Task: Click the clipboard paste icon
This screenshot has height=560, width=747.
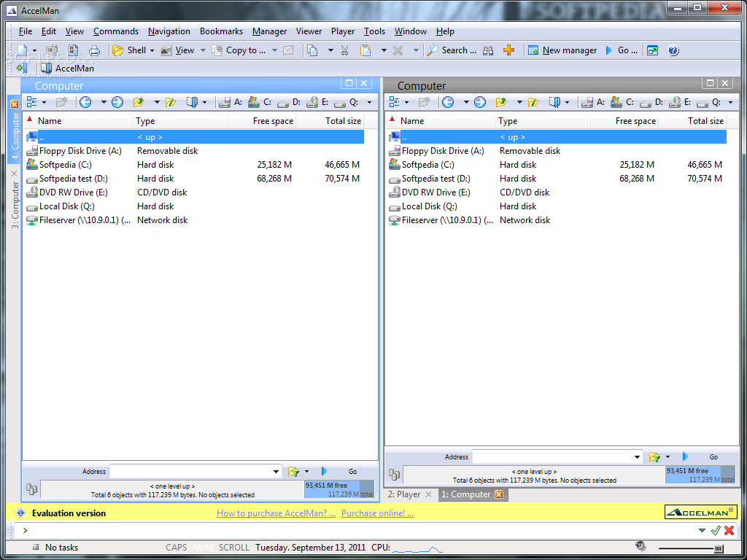Action: click(365, 50)
